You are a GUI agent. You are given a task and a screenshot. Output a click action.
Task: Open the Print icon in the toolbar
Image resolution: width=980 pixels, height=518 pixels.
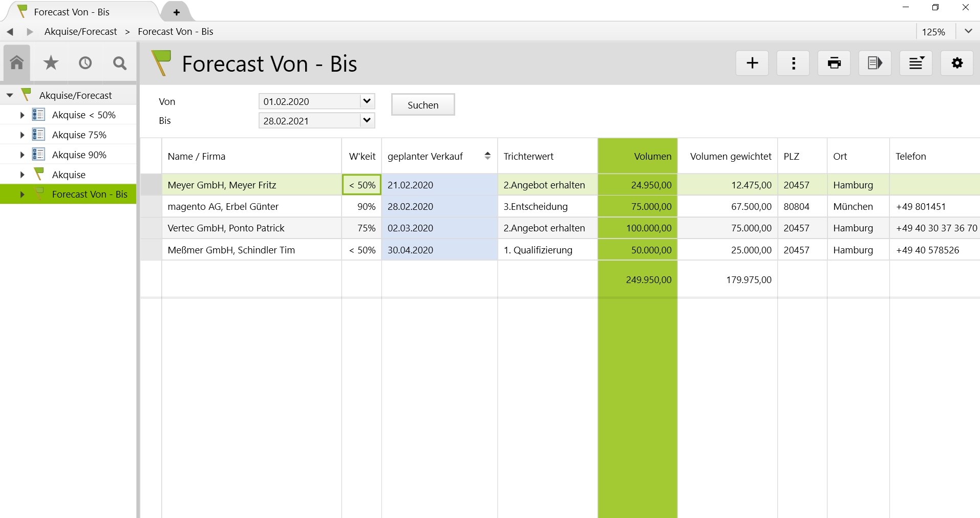tap(834, 63)
